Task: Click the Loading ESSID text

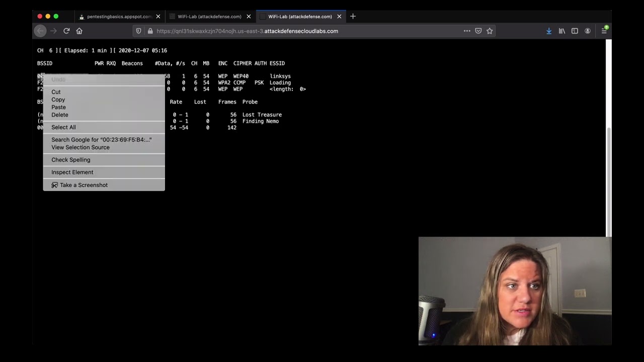Action: 280,83
